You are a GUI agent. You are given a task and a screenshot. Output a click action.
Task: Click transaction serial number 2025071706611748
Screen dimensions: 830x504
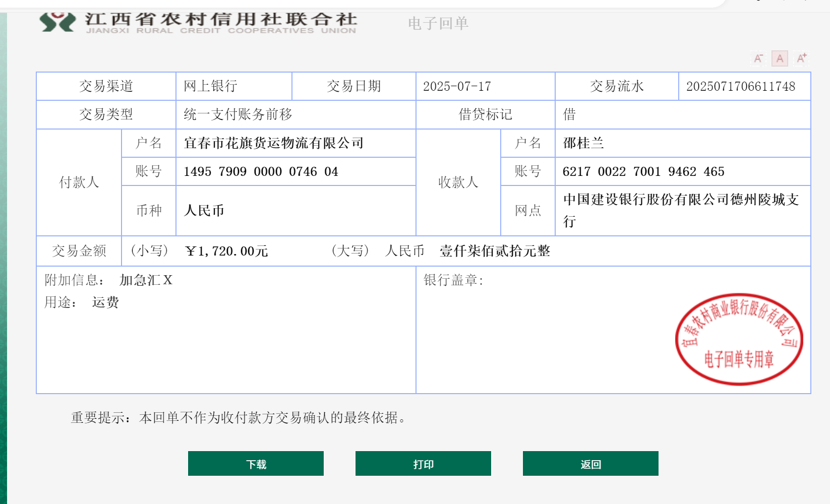(x=740, y=87)
